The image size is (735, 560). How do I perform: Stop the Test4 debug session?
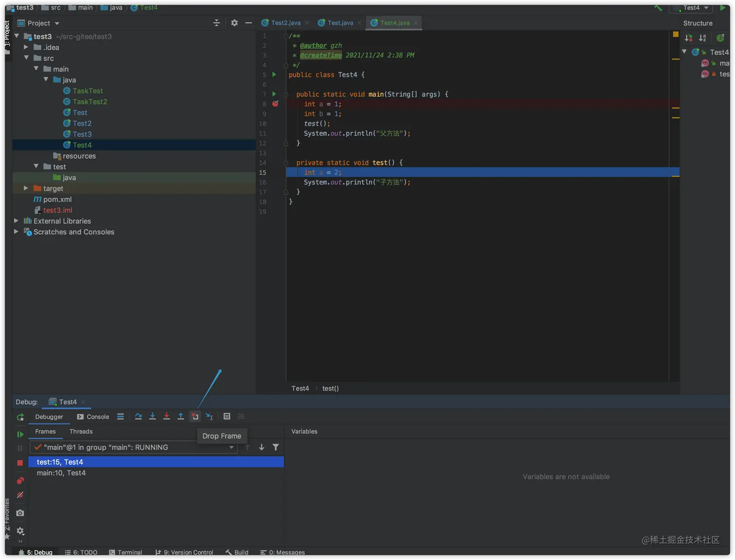click(20, 463)
